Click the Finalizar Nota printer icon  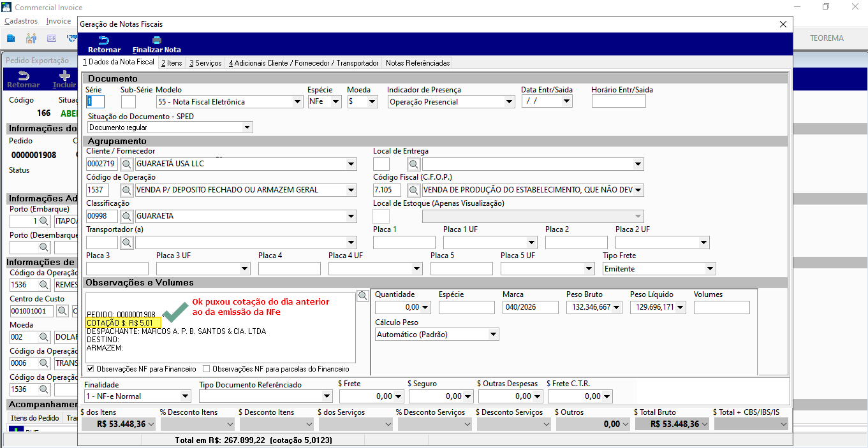[156, 40]
